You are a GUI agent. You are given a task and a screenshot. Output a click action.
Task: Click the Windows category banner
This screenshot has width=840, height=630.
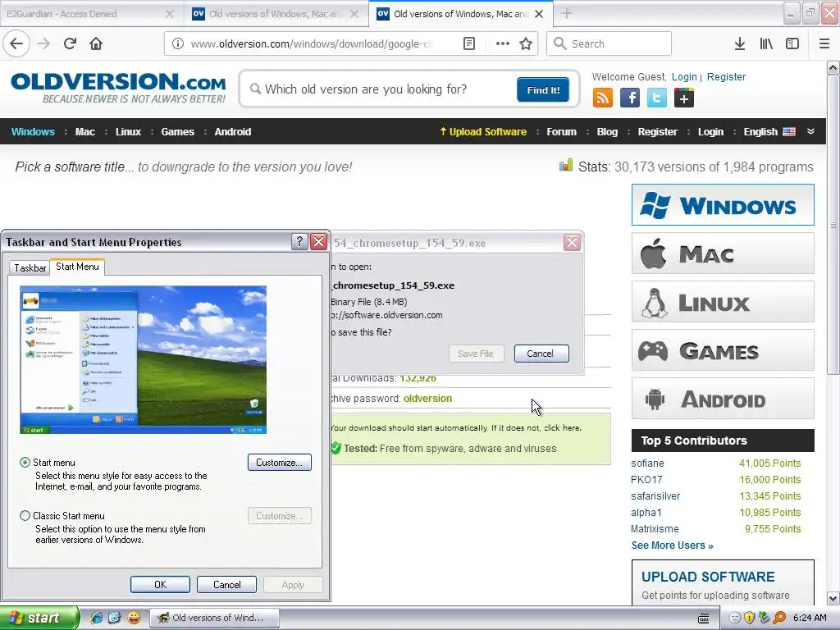[x=723, y=204]
